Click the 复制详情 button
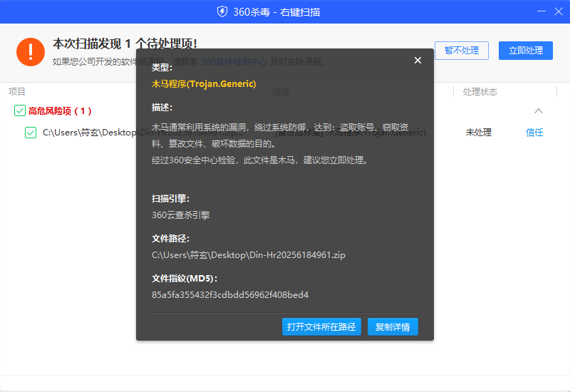 tap(393, 326)
